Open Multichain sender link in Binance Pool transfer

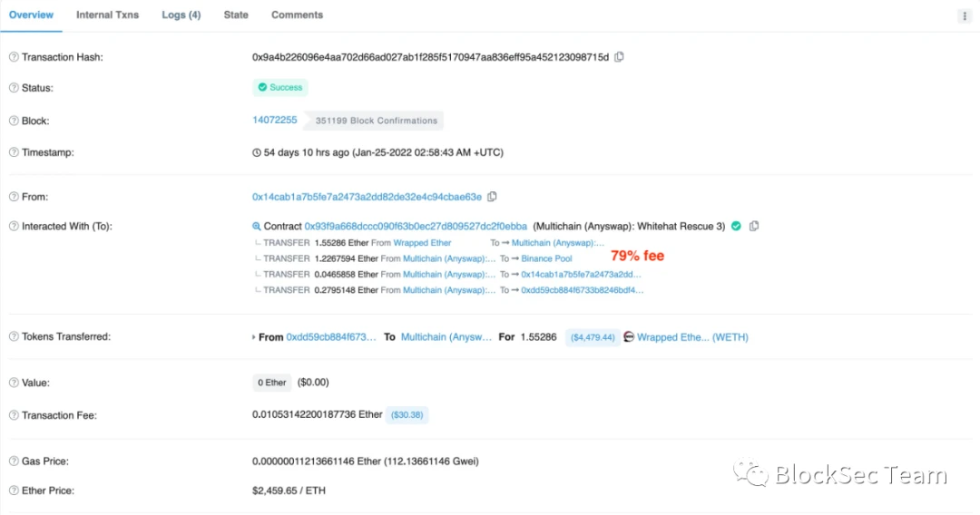pyautogui.click(x=449, y=258)
